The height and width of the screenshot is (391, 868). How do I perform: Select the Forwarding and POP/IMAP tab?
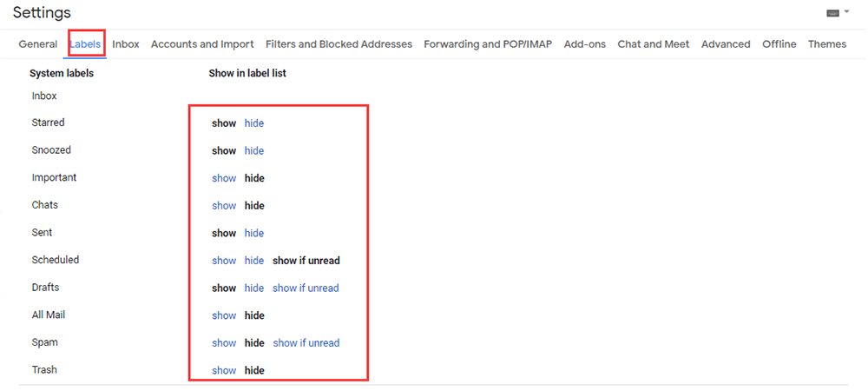tap(488, 44)
